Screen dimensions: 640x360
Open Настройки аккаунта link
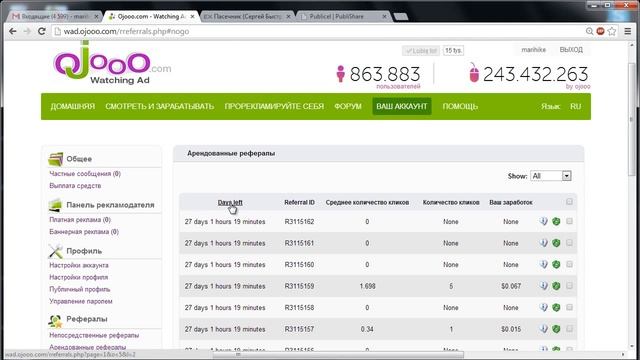pyautogui.click(x=79, y=265)
